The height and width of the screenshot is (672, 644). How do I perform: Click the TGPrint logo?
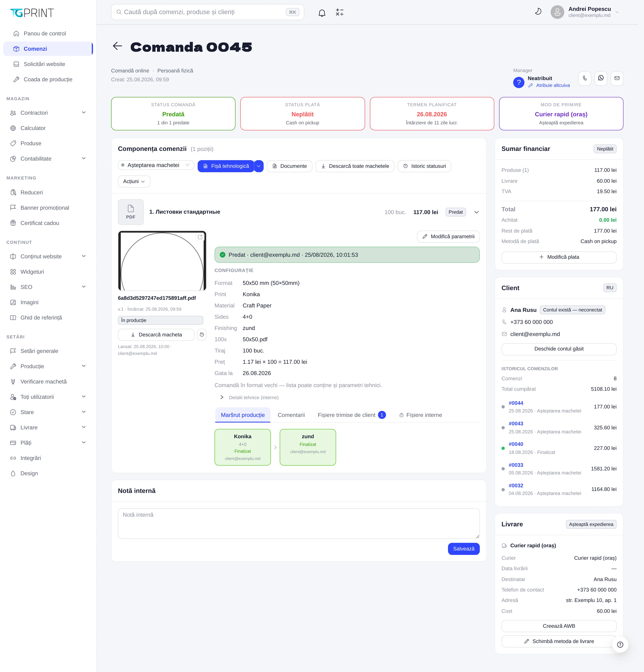(32, 13)
